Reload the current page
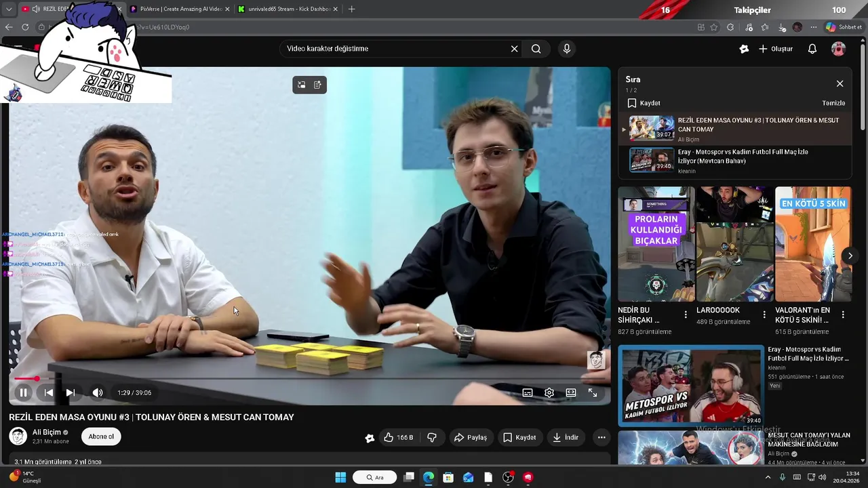868x488 pixels. 25,27
